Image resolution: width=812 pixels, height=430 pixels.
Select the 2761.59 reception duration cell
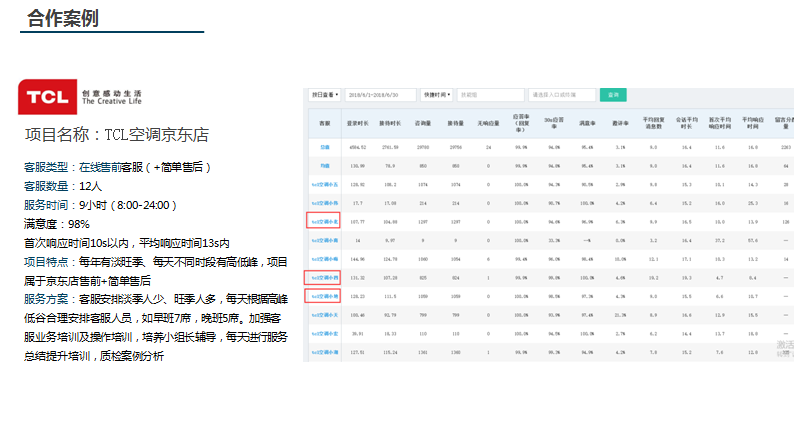point(390,148)
